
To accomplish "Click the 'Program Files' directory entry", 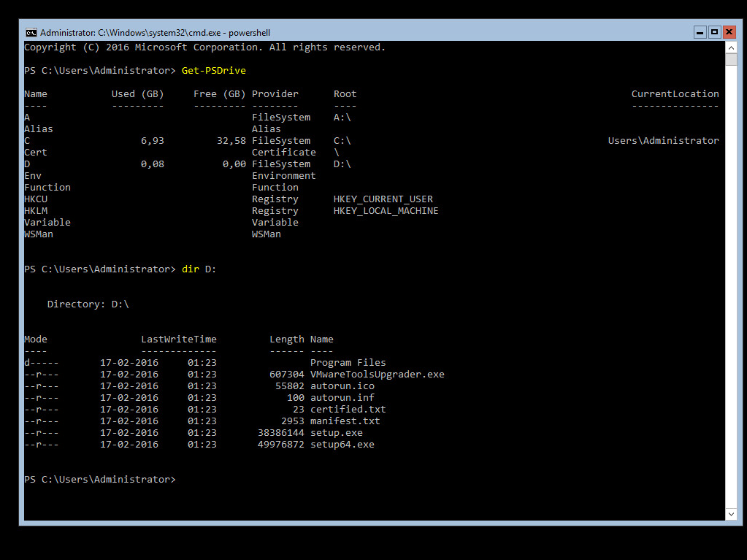I will pos(348,362).
